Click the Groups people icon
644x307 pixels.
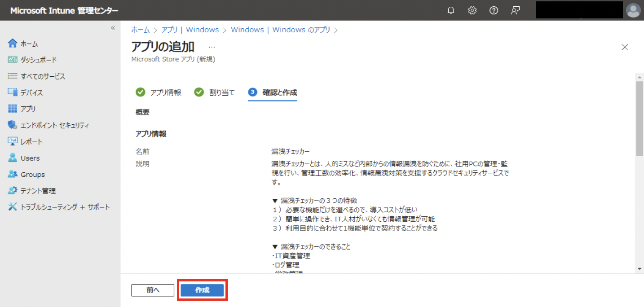click(13, 174)
